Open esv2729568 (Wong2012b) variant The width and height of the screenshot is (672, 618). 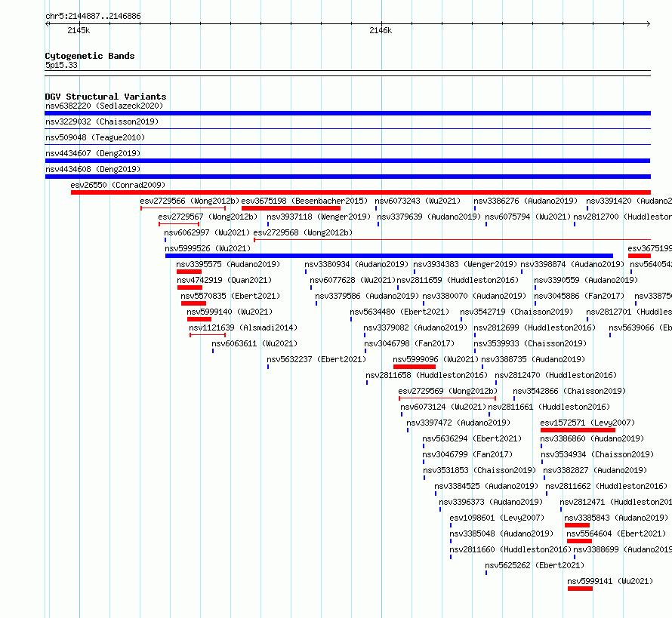click(x=303, y=232)
